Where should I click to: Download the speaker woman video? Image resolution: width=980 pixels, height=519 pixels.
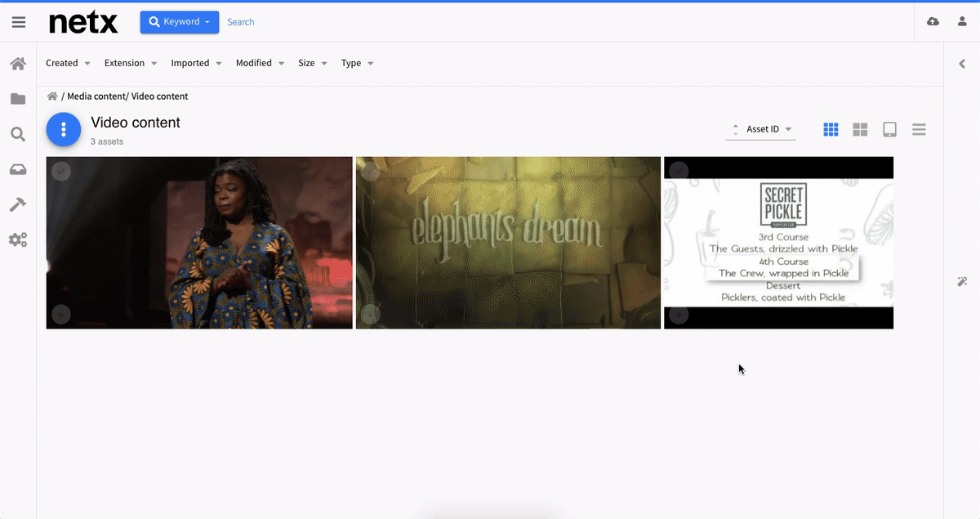tap(61, 314)
